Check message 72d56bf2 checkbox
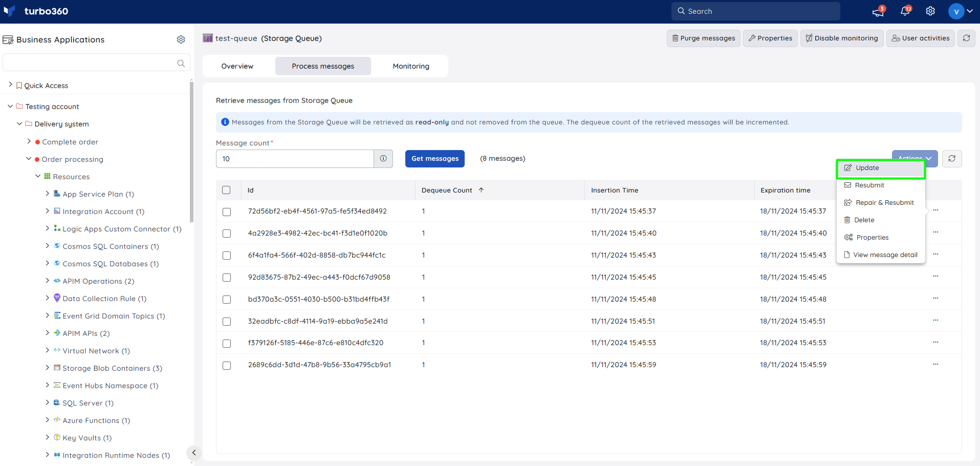980x466 pixels. click(x=227, y=211)
